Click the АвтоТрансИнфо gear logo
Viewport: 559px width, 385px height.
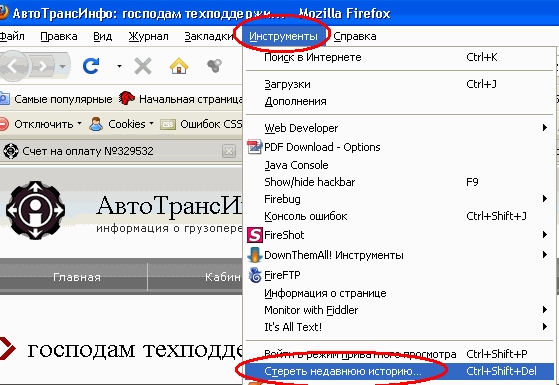pos(35,210)
